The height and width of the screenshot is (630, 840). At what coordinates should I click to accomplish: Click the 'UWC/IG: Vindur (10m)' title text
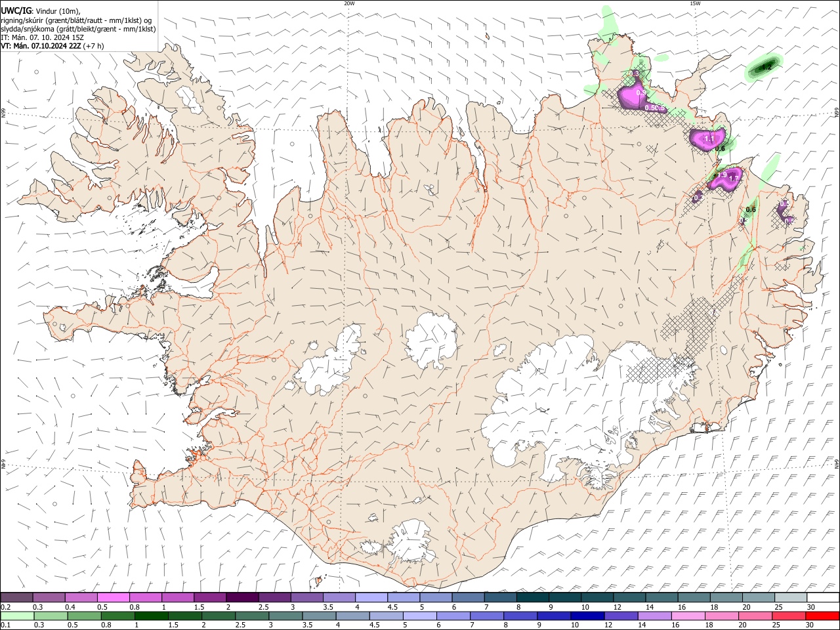[40, 10]
